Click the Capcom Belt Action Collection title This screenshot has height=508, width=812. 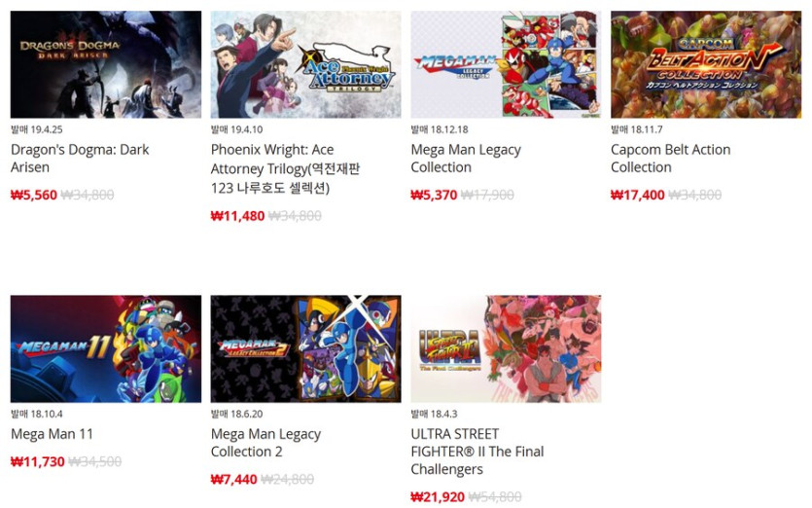pos(671,159)
